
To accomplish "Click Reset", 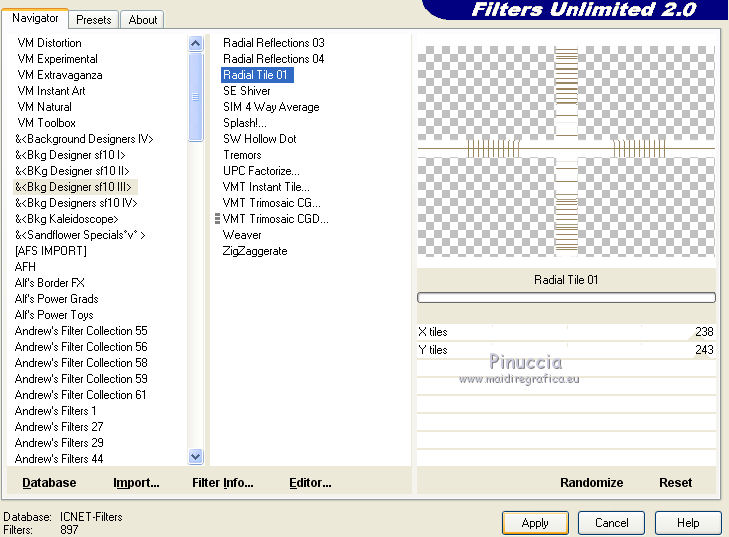I will tap(676, 483).
